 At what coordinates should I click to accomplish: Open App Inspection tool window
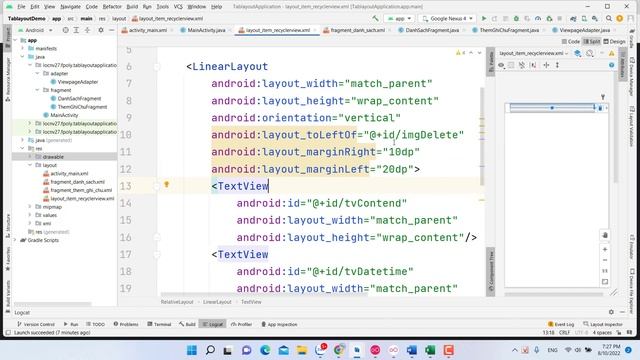pos(279,324)
